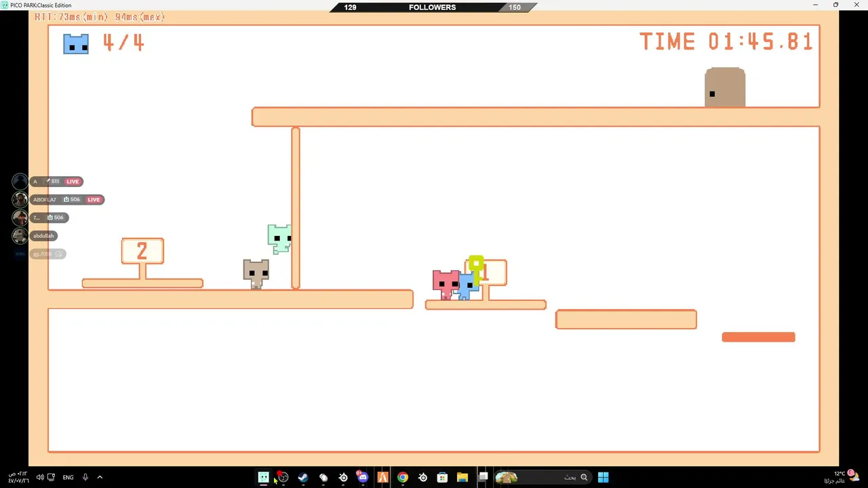Click the 4/4 player count

[x=123, y=43]
